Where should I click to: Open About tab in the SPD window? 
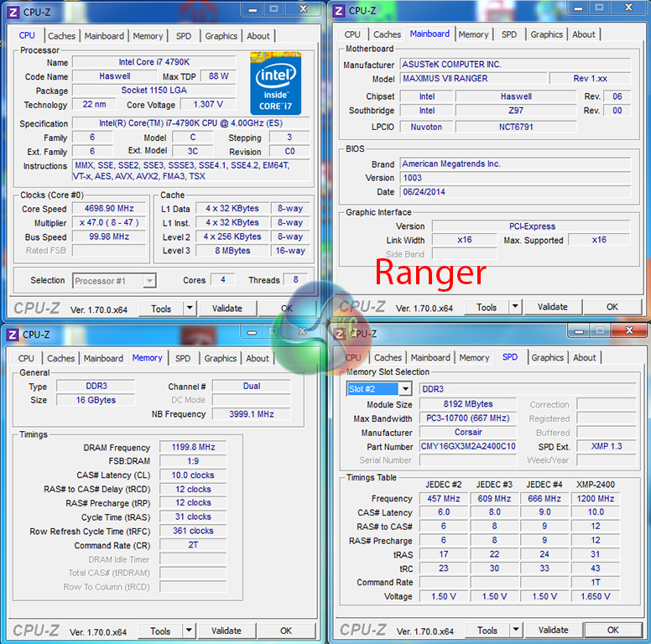(x=585, y=357)
